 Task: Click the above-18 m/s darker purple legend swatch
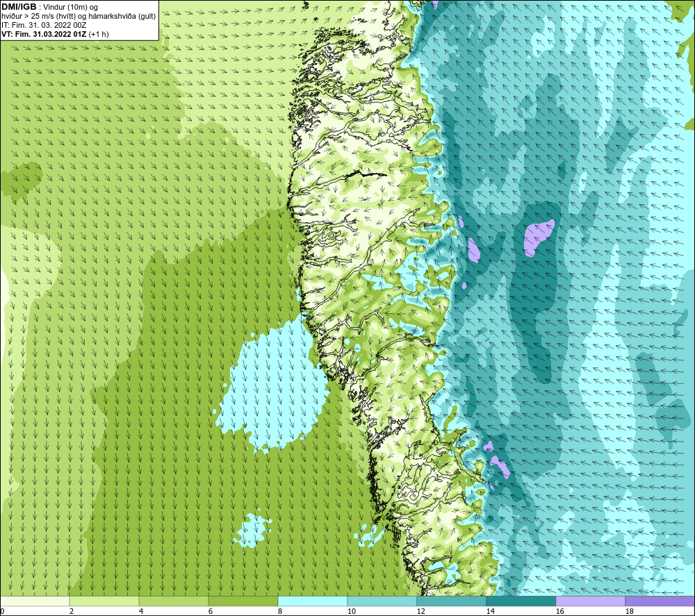pos(660,601)
